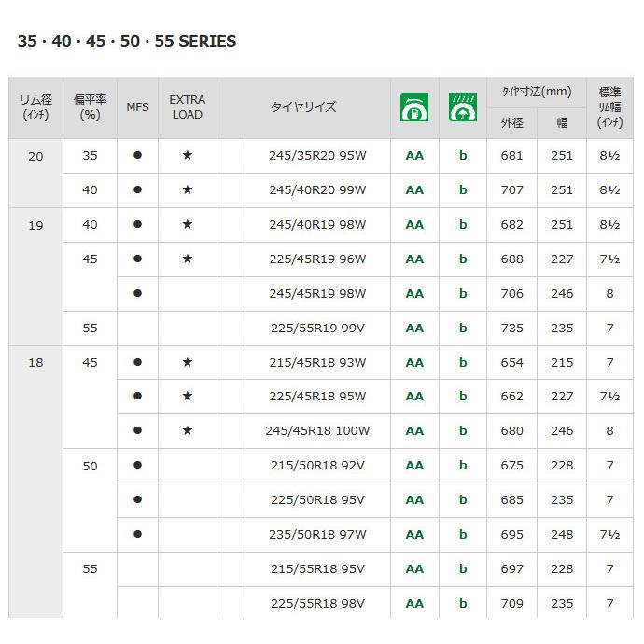
Task: Click the Extra Load star for 215/45R18 93W
Action: tap(188, 362)
